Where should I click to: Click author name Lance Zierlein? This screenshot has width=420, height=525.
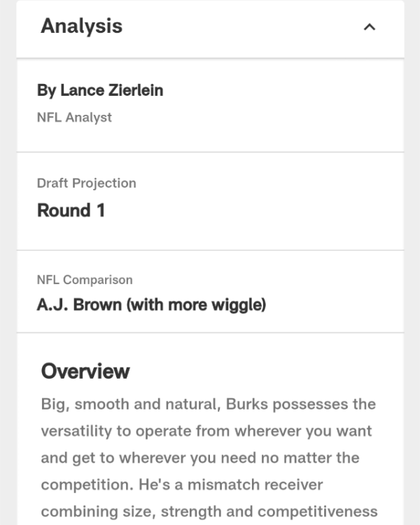[x=100, y=90]
